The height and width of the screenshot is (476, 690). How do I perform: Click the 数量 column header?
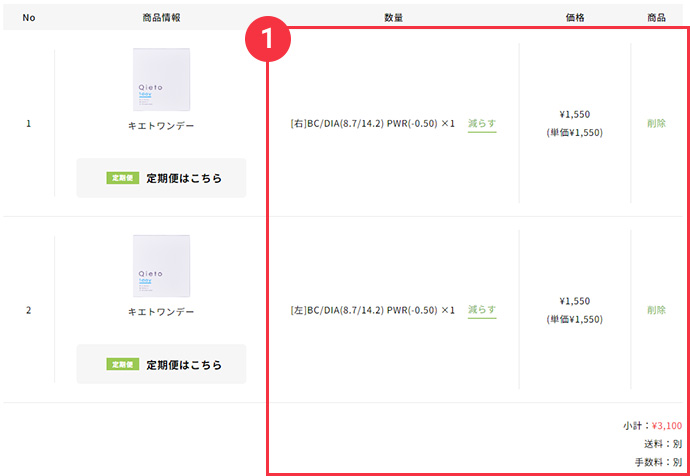click(x=393, y=18)
